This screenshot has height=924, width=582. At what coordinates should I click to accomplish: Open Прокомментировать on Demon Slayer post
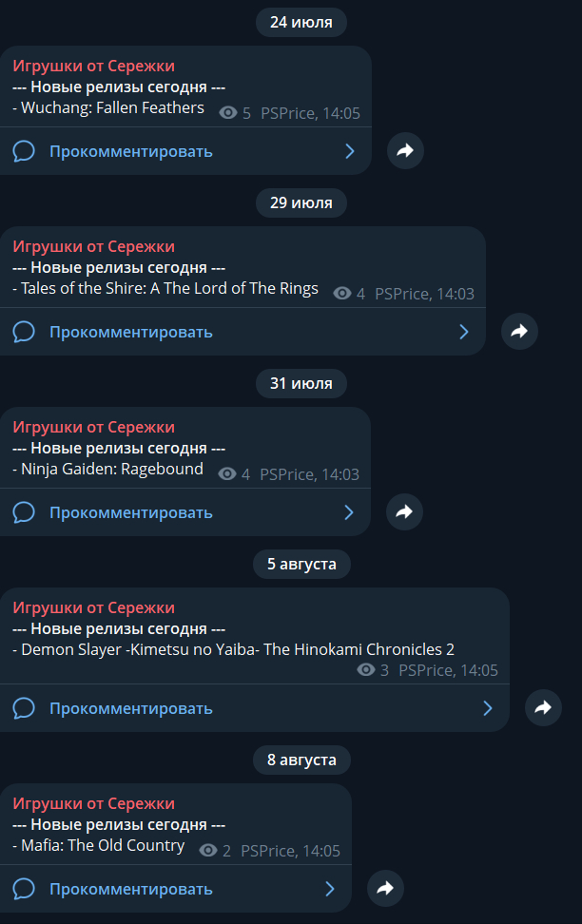coord(131,708)
